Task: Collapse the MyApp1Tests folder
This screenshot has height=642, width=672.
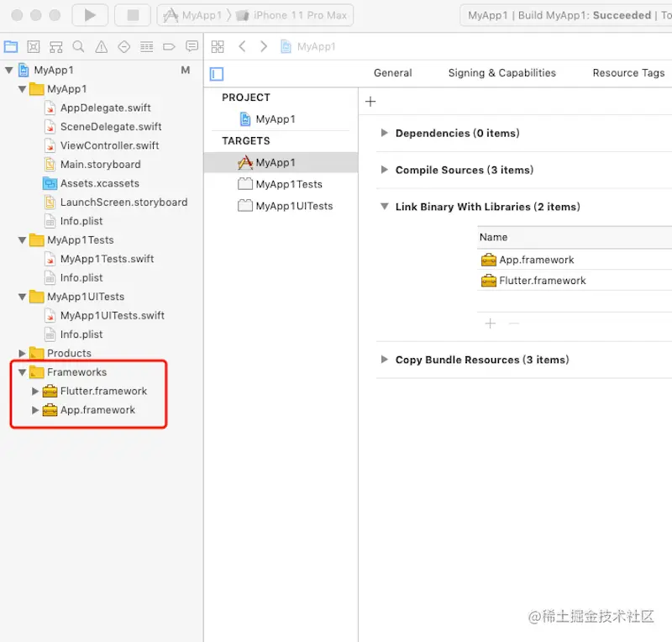Action: pyautogui.click(x=23, y=240)
